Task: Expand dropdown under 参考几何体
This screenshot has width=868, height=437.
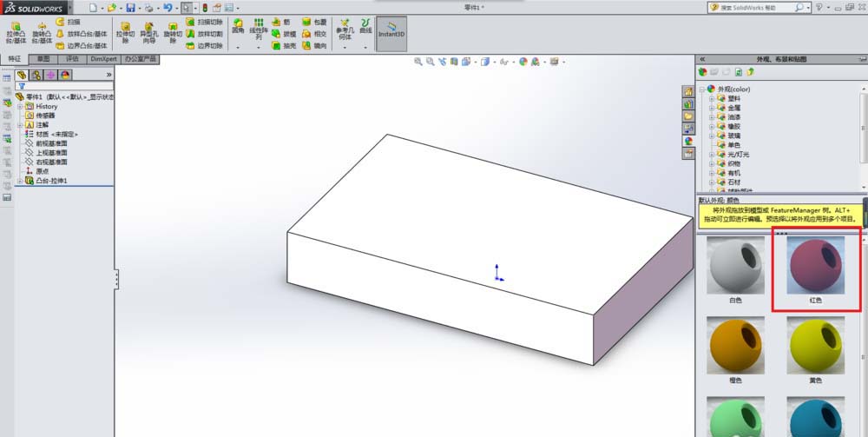Action: tap(345, 48)
